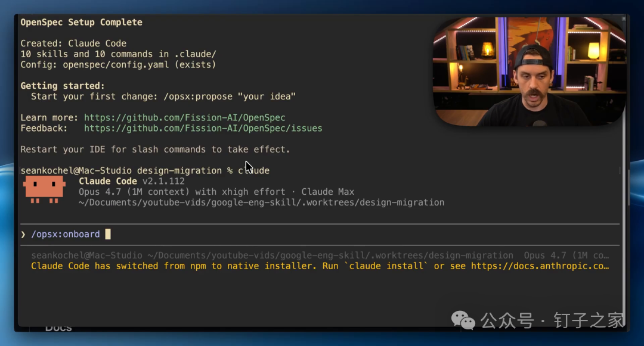Click "Opus 4.7 (1M context) with xhigh effort"
The image size is (644, 346).
[182, 192]
